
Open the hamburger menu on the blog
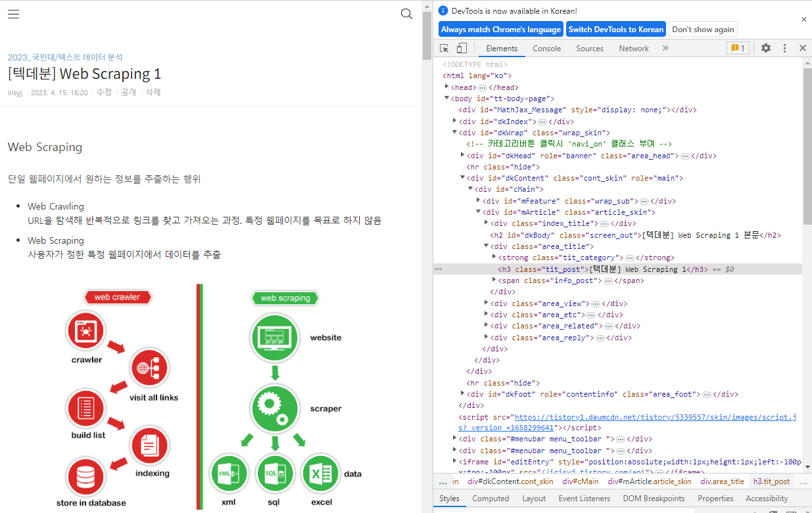pyautogui.click(x=13, y=14)
